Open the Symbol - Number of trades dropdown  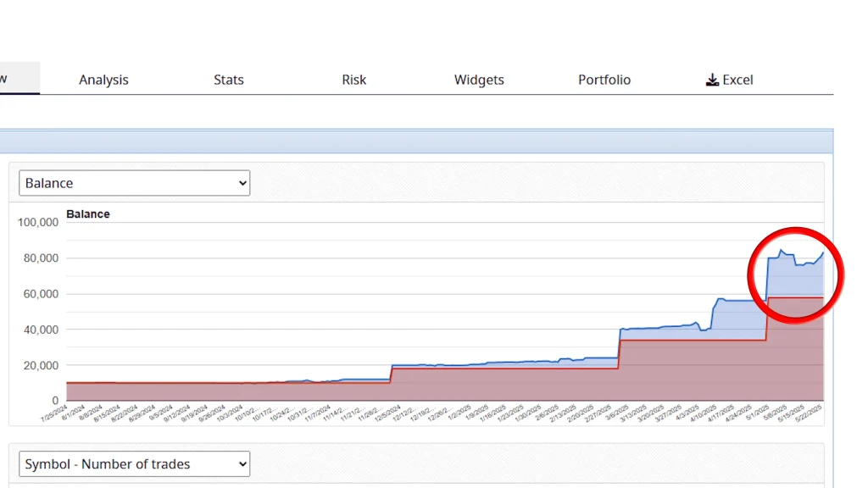134,464
